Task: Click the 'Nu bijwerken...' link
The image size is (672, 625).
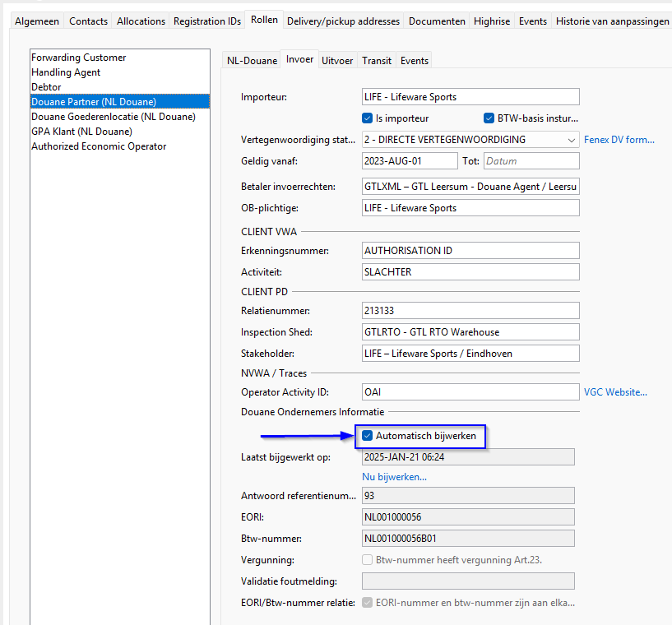Action: [394, 477]
